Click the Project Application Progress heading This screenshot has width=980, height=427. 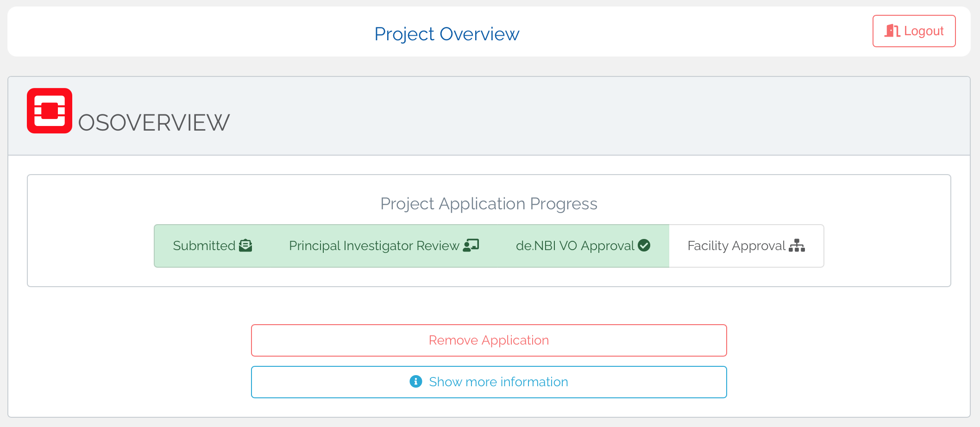(489, 204)
